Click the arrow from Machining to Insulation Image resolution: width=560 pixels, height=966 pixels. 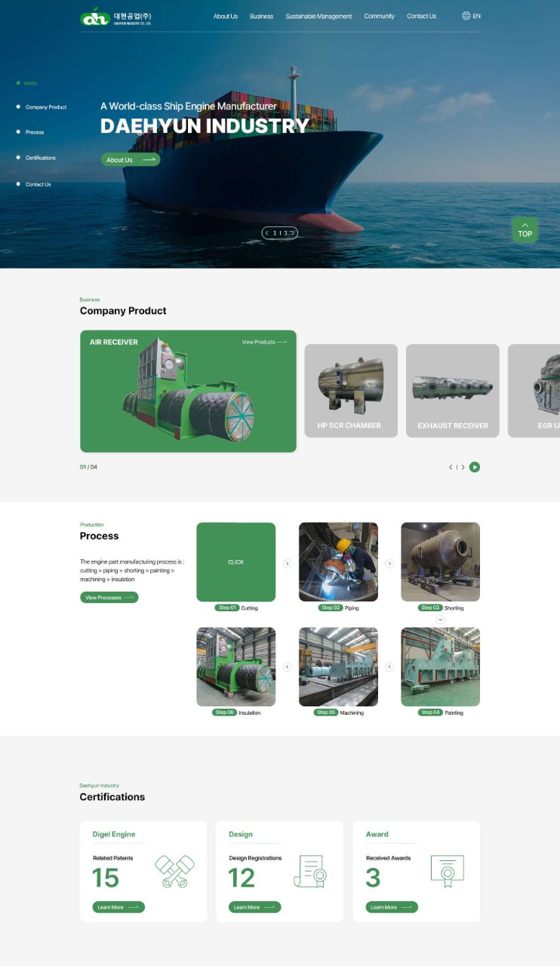coord(288,667)
